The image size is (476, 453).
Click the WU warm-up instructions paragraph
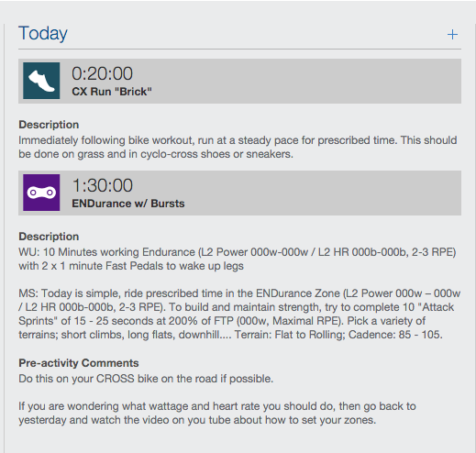point(238,259)
